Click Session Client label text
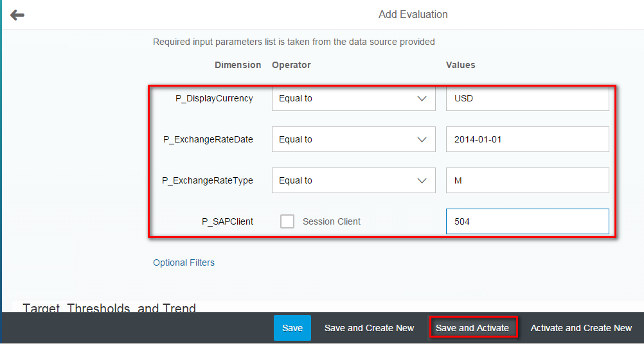Viewport: 644px width, 344px height. tap(332, 221)
